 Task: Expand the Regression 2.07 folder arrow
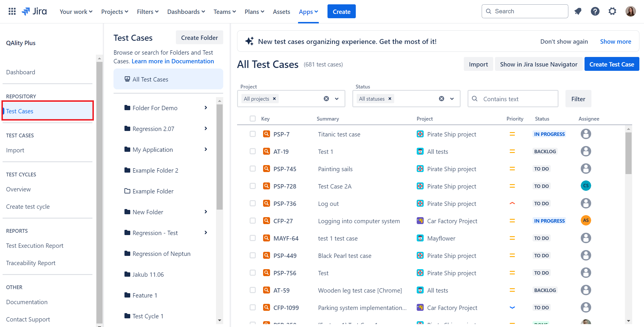pos(206,128)
